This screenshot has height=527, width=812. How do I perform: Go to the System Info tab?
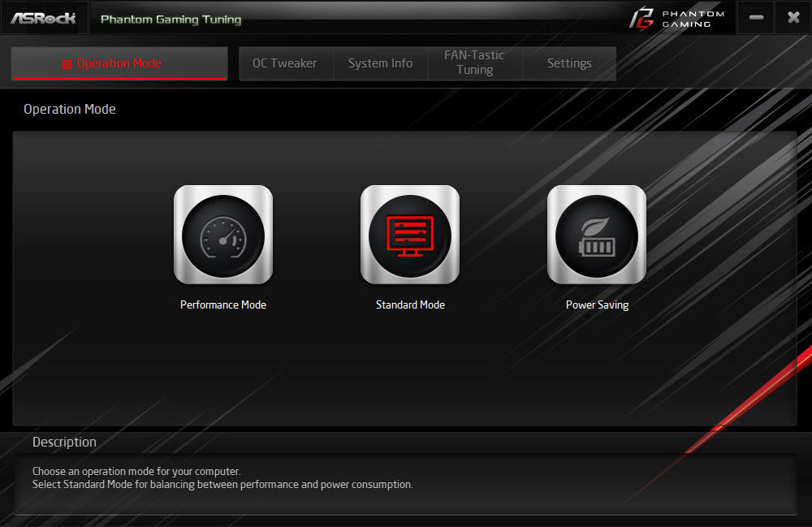tap(381, 63)
